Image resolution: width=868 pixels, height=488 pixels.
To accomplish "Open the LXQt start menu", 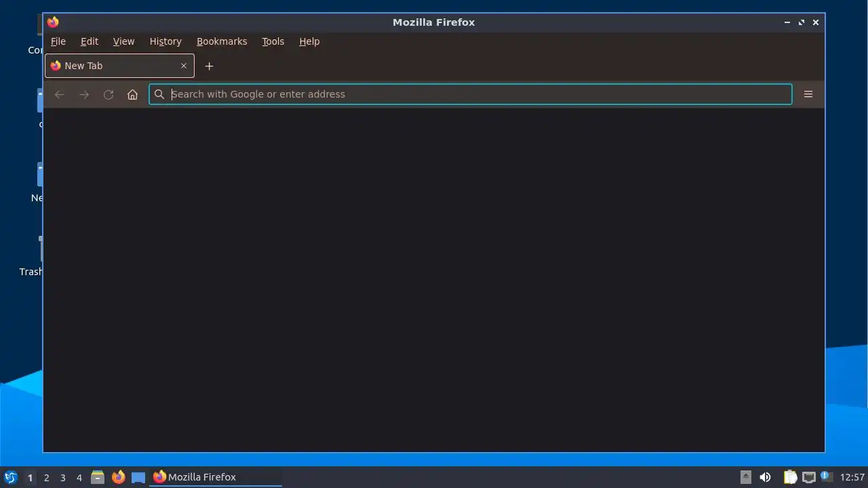I will pos(11,477).
